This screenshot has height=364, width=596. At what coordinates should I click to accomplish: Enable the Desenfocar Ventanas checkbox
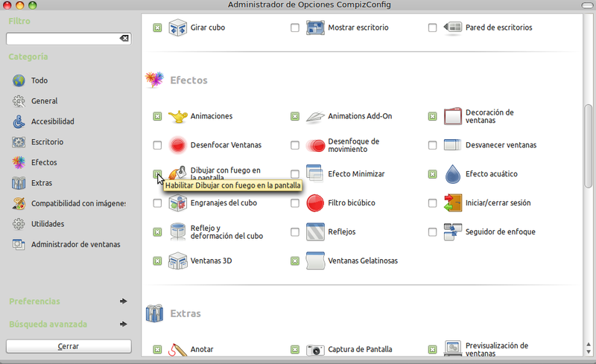[x=157, y=145]
